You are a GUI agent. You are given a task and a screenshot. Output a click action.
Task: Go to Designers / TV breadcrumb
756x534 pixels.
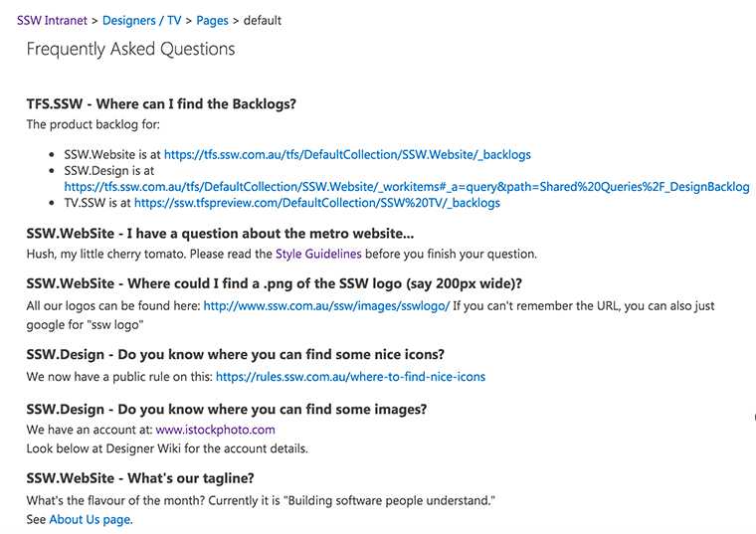point(141,21)
